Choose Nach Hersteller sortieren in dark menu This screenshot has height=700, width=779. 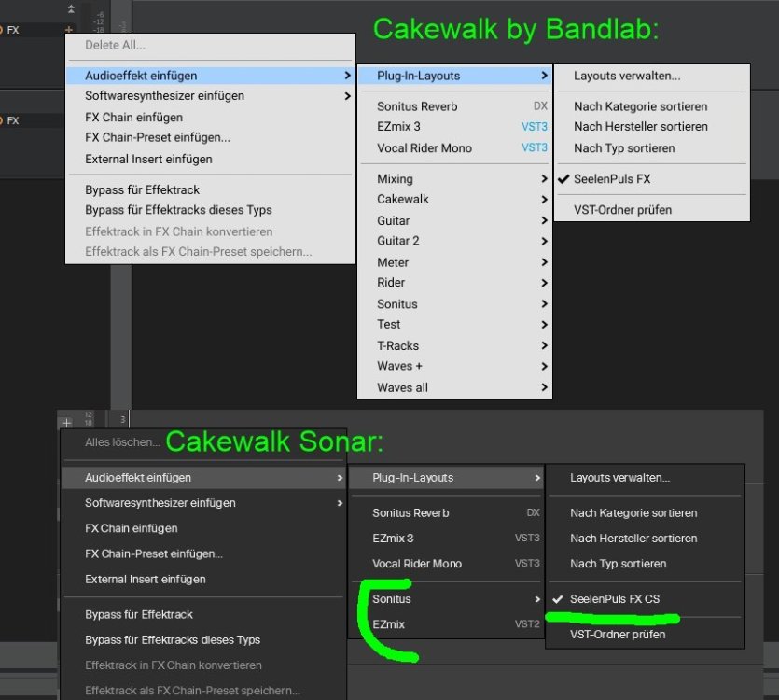pos(645,539)
